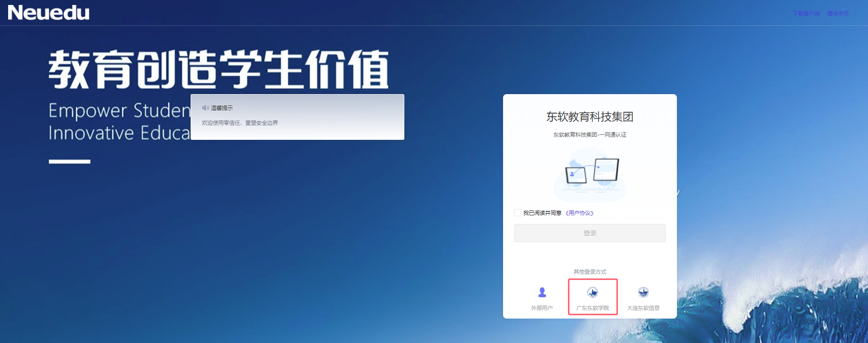Click the 欢迎使用零信任，重塑安全边界 message
Viewport: 868px width, 343px height.
pyautogui.click(x=240, y=123)
